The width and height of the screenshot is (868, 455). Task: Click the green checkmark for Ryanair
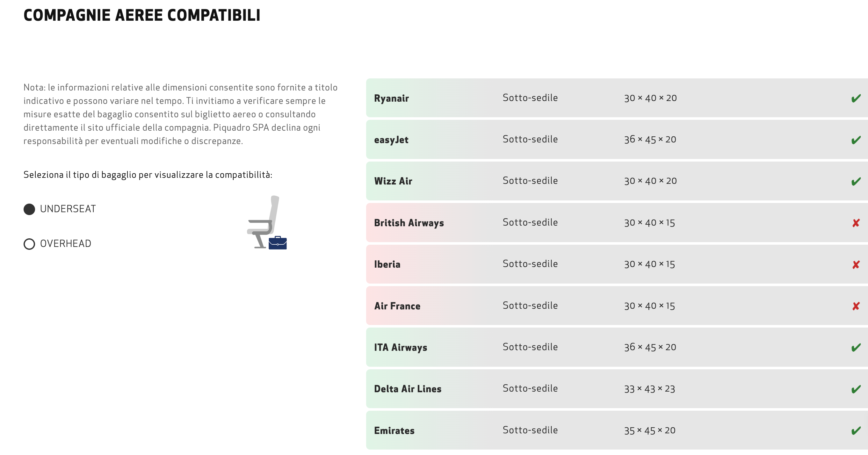pyautogui.click(x=856, y=98)
